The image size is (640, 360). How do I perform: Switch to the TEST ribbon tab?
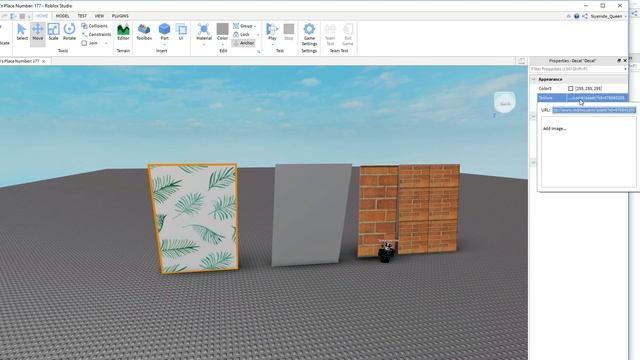coord(82,16)
